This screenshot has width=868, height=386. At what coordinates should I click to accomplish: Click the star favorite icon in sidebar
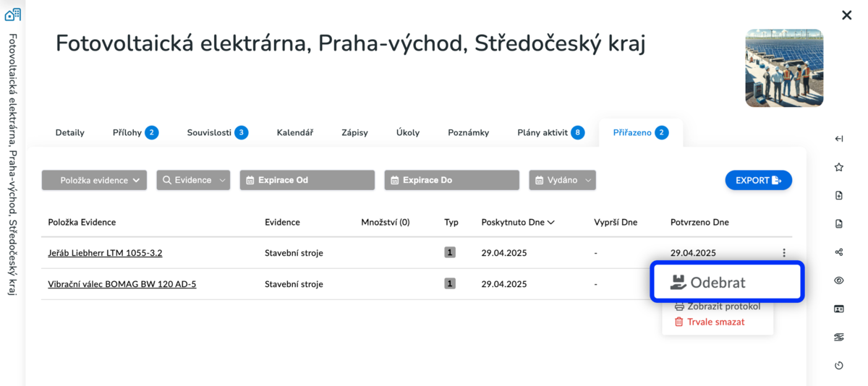839,167
